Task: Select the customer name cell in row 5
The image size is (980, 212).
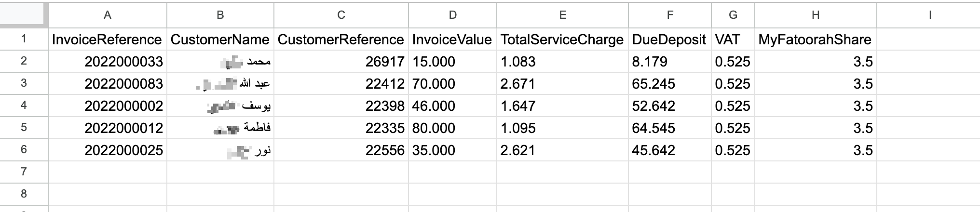Action: tap(220, 128)
